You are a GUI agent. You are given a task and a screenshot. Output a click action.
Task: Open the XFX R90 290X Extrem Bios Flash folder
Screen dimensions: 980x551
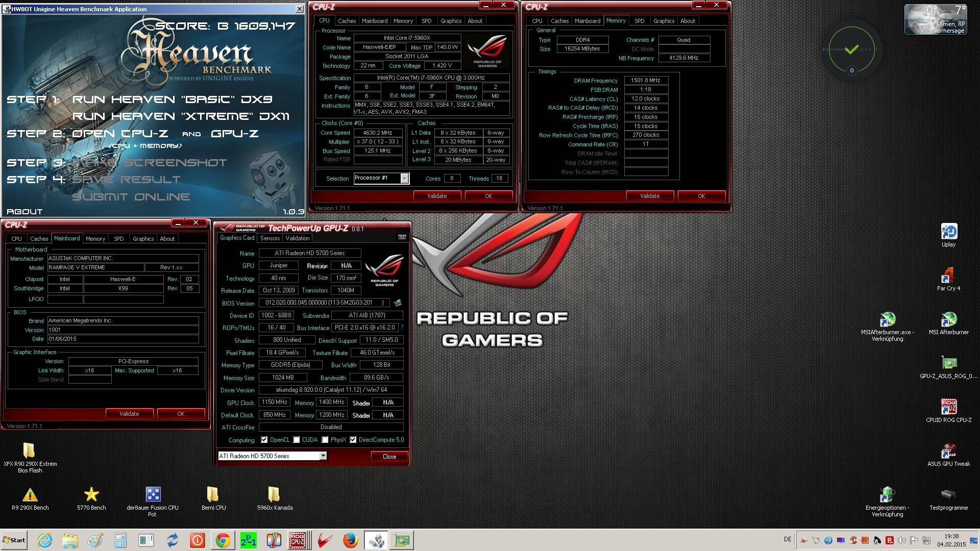[30, 458]
